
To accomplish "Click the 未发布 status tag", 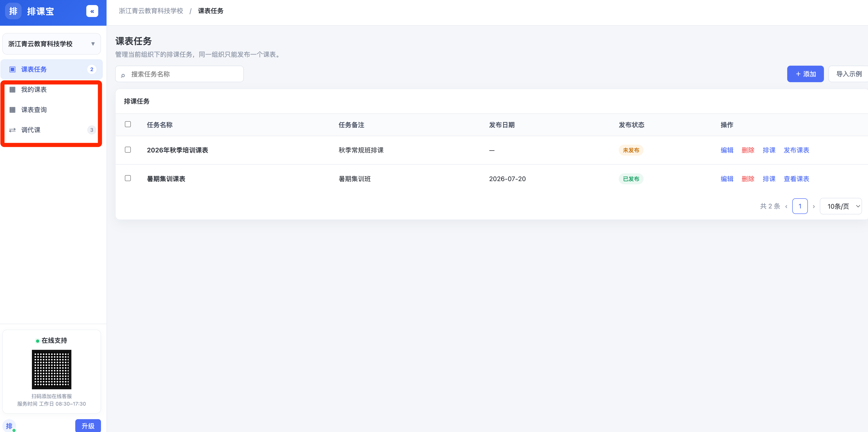I will [x=631, y=150].
